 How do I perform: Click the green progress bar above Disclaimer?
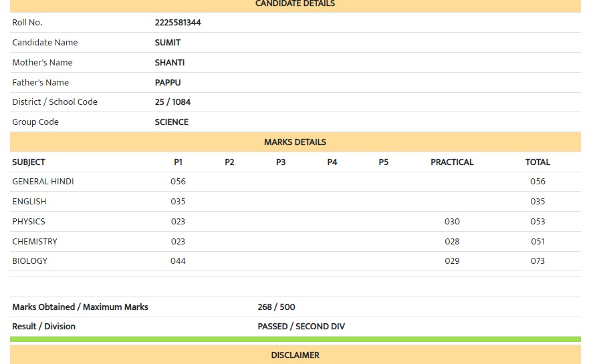295,339
